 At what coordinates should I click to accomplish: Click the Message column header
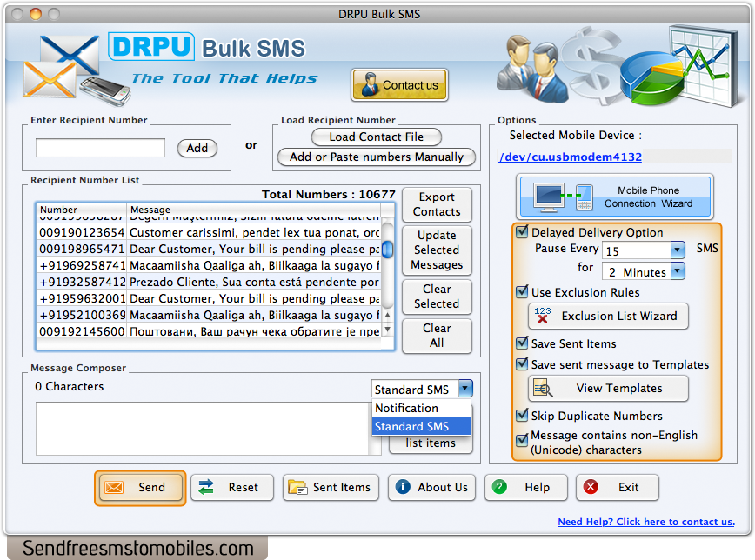[254, 210]
